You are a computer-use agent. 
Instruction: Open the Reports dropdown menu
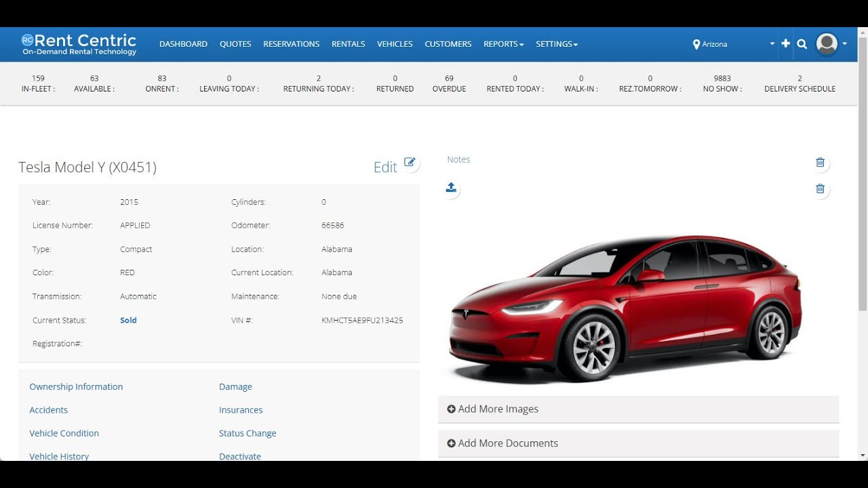click(x=503, y=44)
